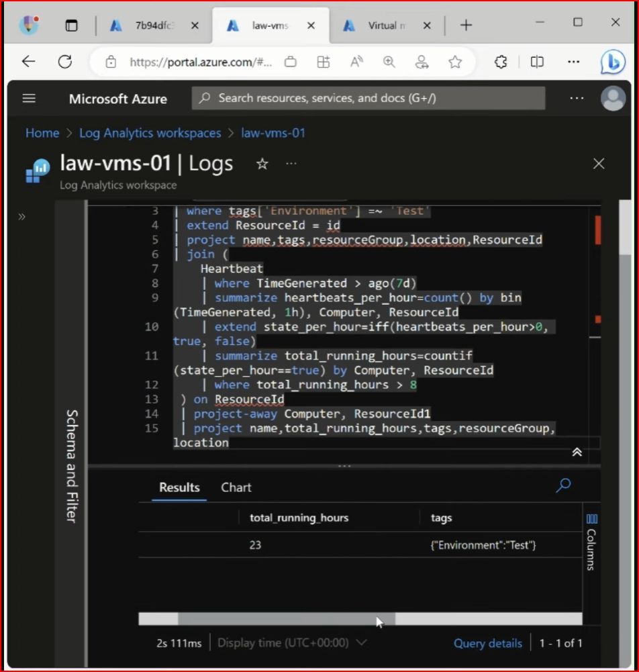Search results with magnifier icon
This screenshot has height=672, width=639.
point(564,485)
